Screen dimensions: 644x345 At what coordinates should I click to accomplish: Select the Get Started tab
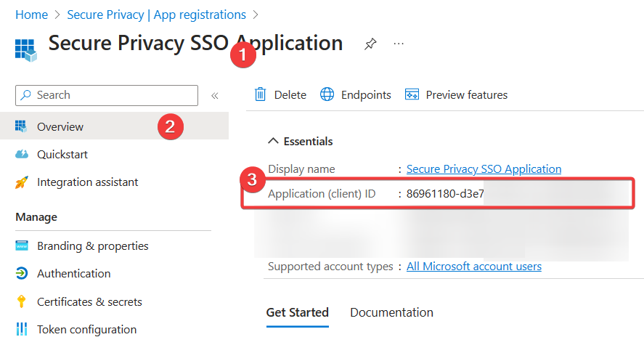coord(297,312)
